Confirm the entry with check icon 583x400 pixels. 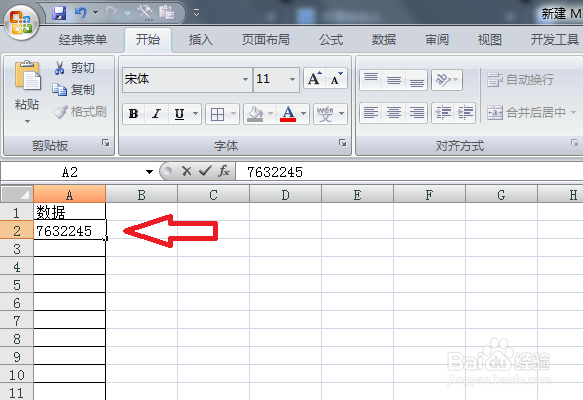click(205, 171)
